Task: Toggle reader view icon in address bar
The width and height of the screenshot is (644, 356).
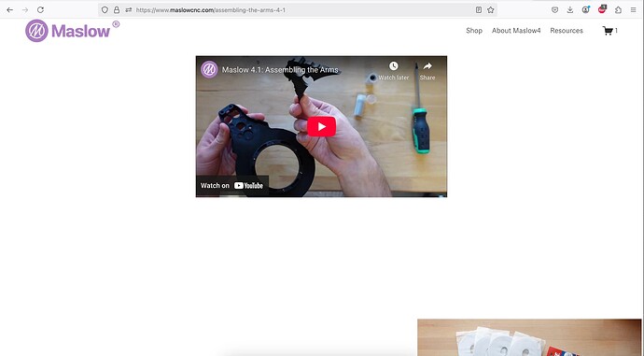Action: (479, 10)
